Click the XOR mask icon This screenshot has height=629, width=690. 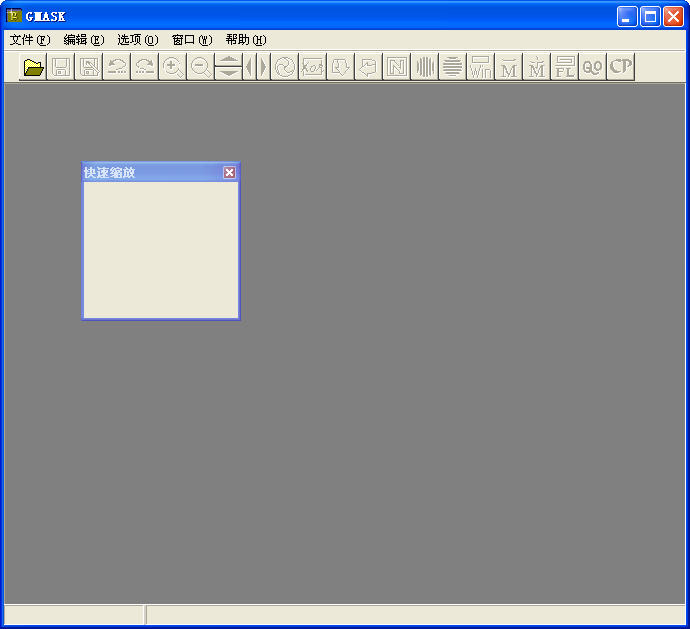(x=313, y=67)
